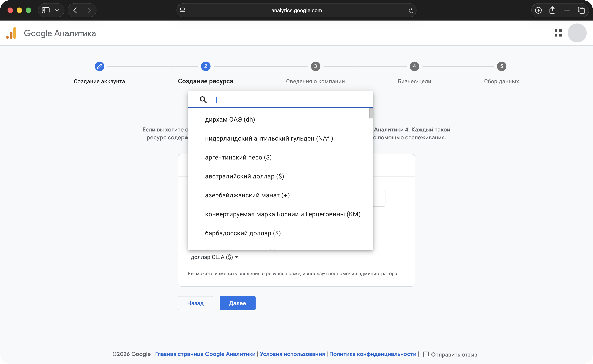The height and width of the screenshot is (364, 593).
Task: Choose барбадосский доллар ($)
Action: [279, 233]
